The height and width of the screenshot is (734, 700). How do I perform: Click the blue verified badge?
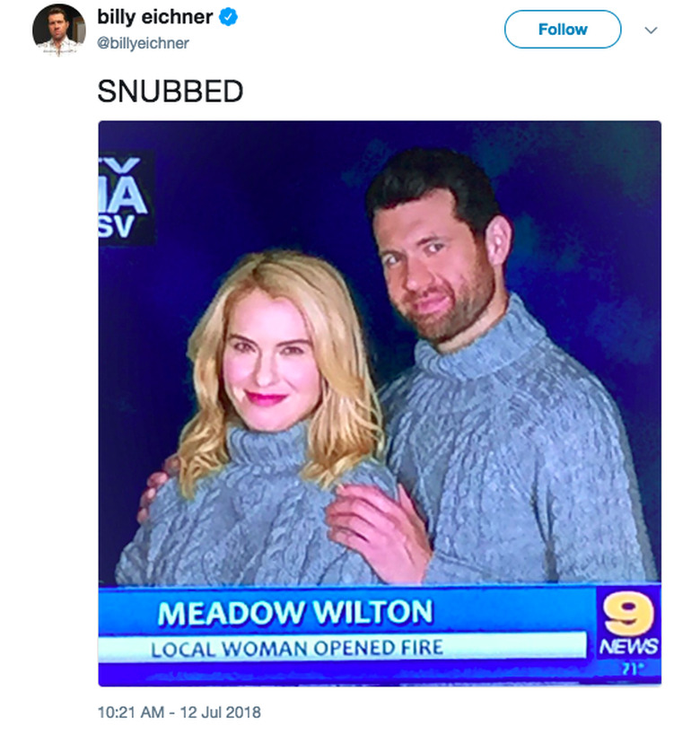(229, 17)
